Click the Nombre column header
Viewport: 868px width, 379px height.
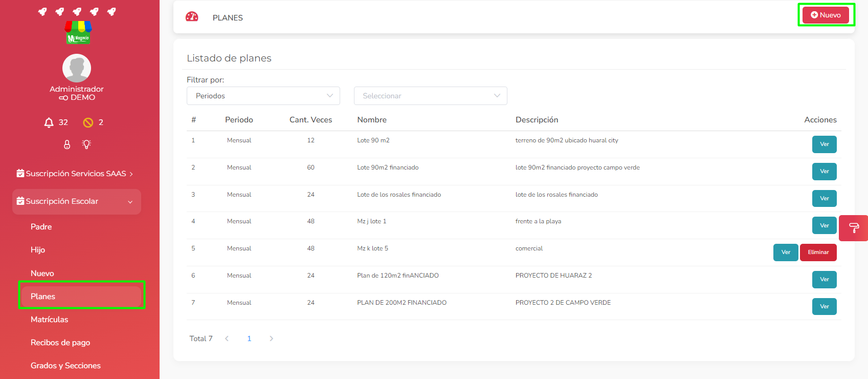pos(372,120)
